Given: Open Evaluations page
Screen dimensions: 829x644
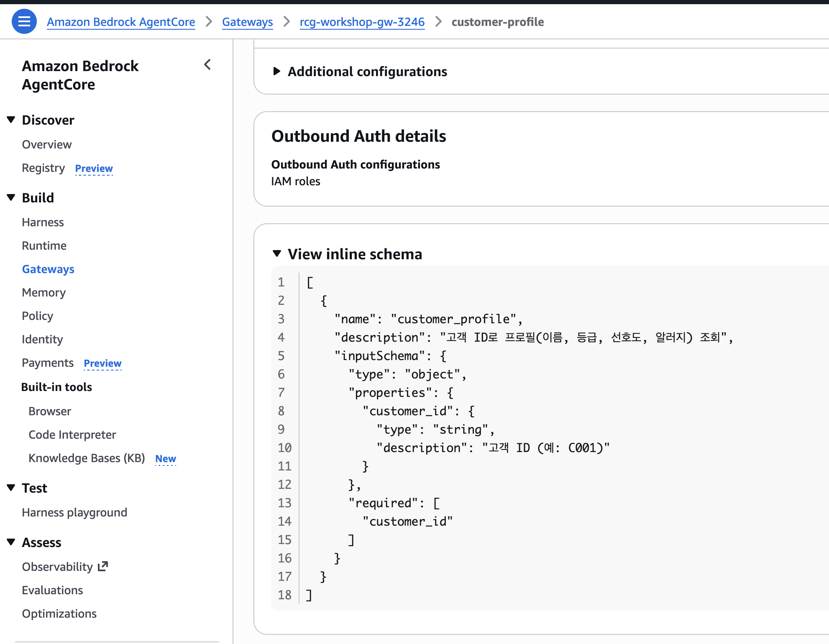Looking at the screenshot, I should click(53, 590).
